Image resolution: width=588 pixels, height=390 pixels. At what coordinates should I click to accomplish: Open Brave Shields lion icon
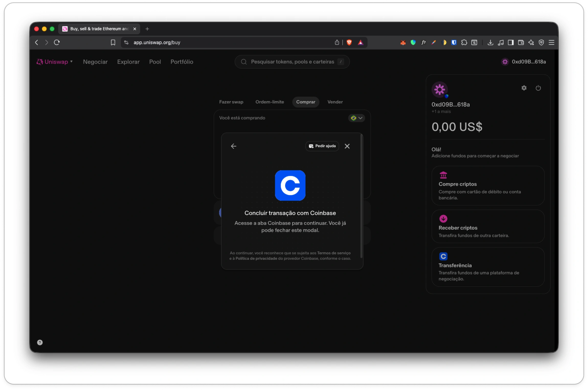pyautogui.click(x=349, y=42)
